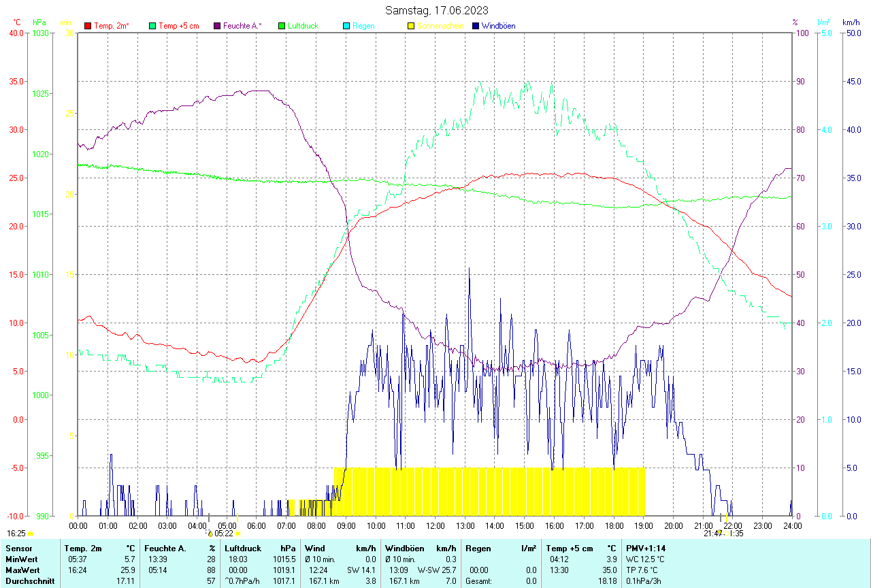Click the average temperature value '17.11'

tap(127, 581)
